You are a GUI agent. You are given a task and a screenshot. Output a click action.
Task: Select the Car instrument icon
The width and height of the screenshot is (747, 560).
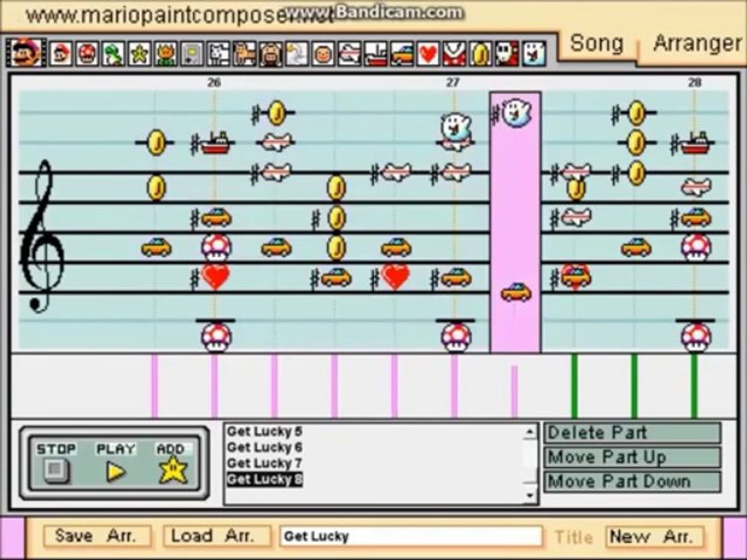click(x=402, y=54)
